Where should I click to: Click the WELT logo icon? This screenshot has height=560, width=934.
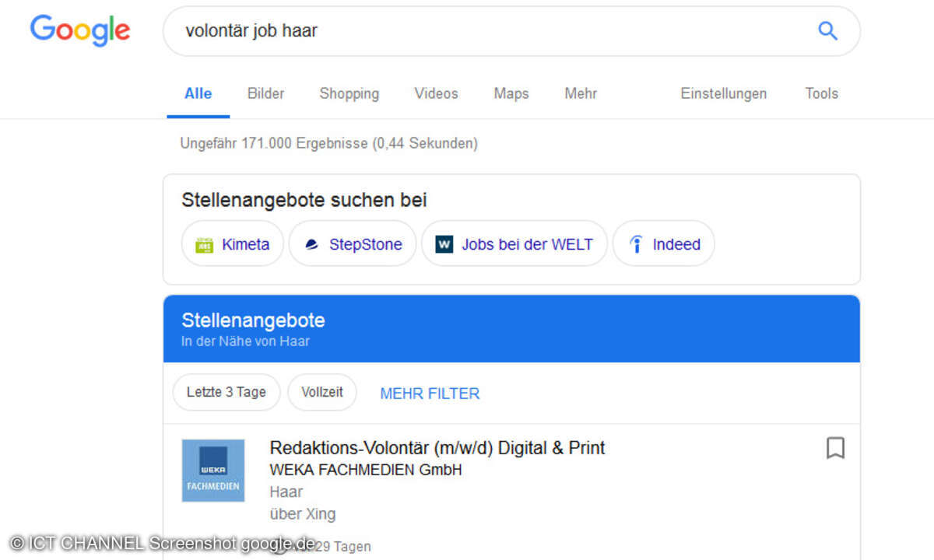tap(444, 244)
